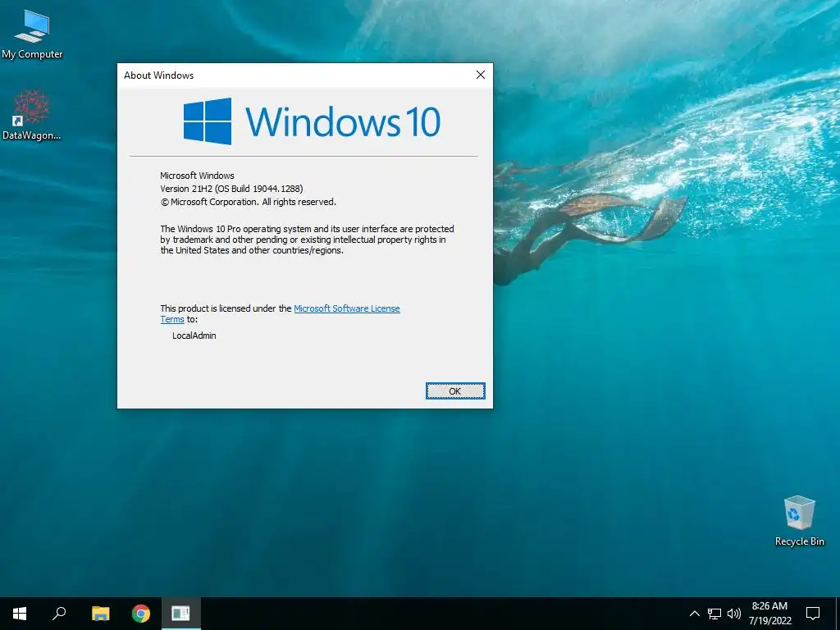Click the 'LocalAdmin' licensee name
The width and height of the screenshot is (840, 630).
tap(194, 336)
